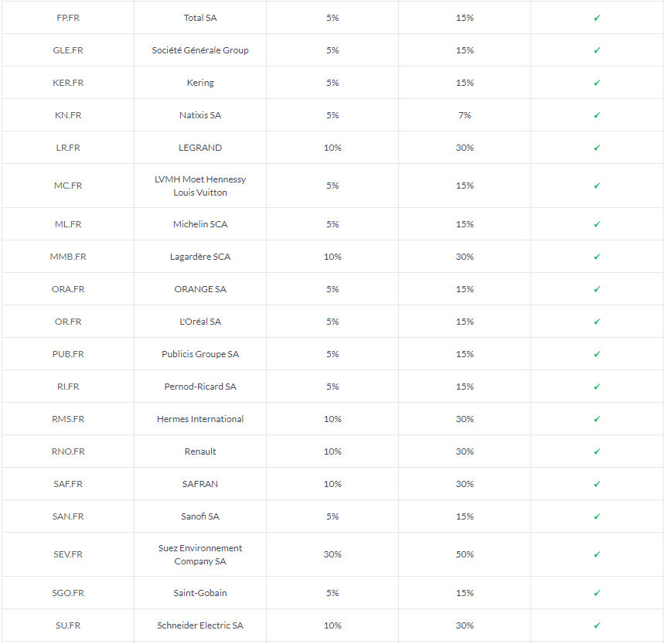This screenshot has width=665, height=644.
Task: Select the MC.FR ticker symbol
Action: tap(68, 186)
